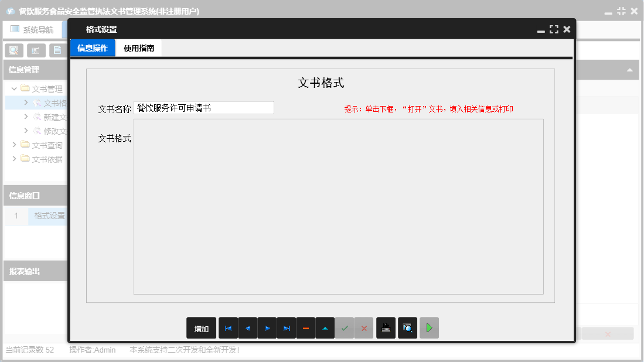This screenshot has height=362, width=644.
Task: Click status text 操作者:Admin
Action: [93, 350]
